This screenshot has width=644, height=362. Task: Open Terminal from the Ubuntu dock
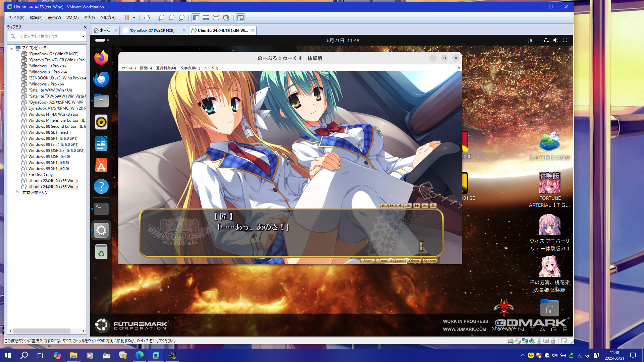(x=101, y=208)
